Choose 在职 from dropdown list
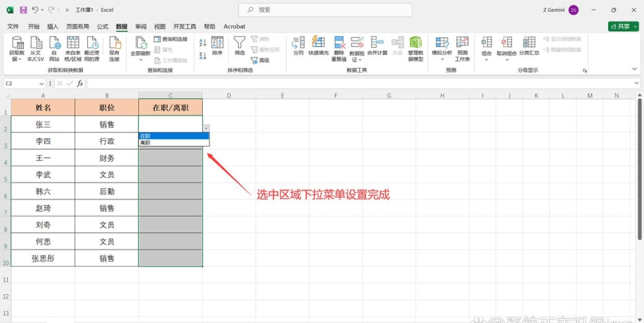This screenshot has height=323, width=644. (174, 136)
